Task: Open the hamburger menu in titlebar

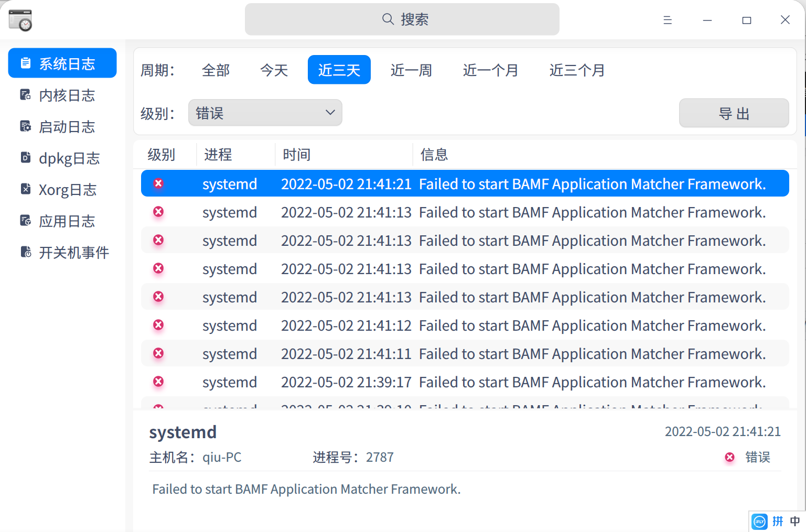Action: tap(668, 19)
